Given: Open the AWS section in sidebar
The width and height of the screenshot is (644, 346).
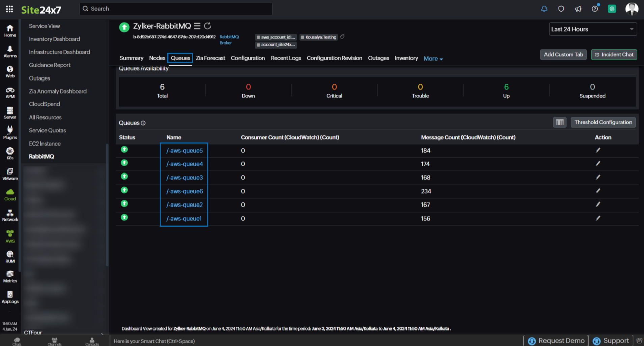Looking at the screenshot, I should (x=10, y=236).
